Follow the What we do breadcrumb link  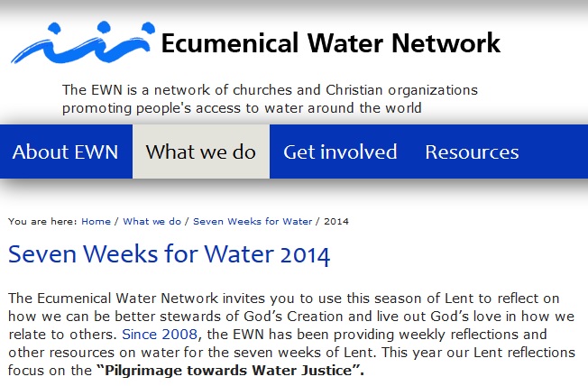(x=152, y=221)
